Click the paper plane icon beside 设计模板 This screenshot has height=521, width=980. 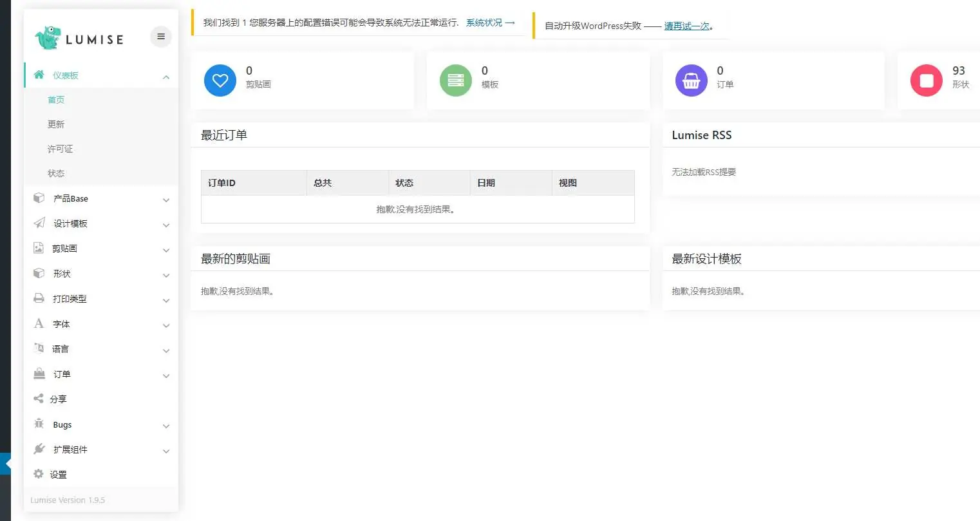coord(39,223)
